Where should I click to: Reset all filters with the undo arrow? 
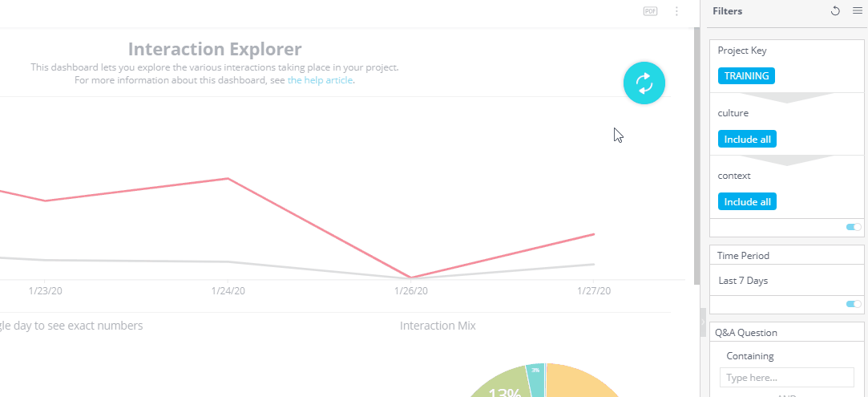pyautogui.click(x=835, y=11)
